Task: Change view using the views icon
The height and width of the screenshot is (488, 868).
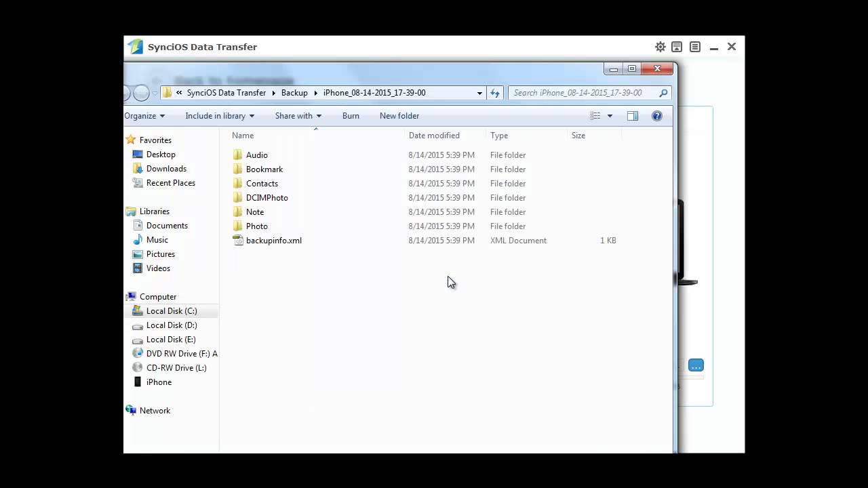Action: coord(595,116)
